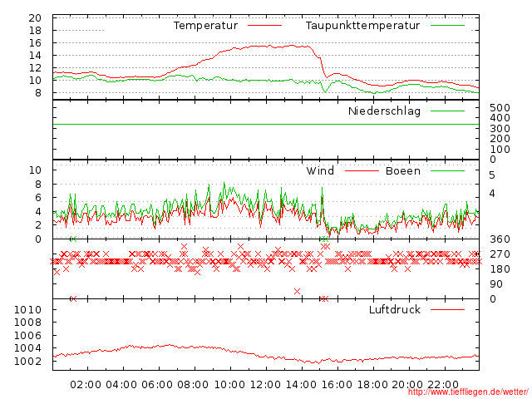Click the 1008 pressure axis value

[27, 323]
